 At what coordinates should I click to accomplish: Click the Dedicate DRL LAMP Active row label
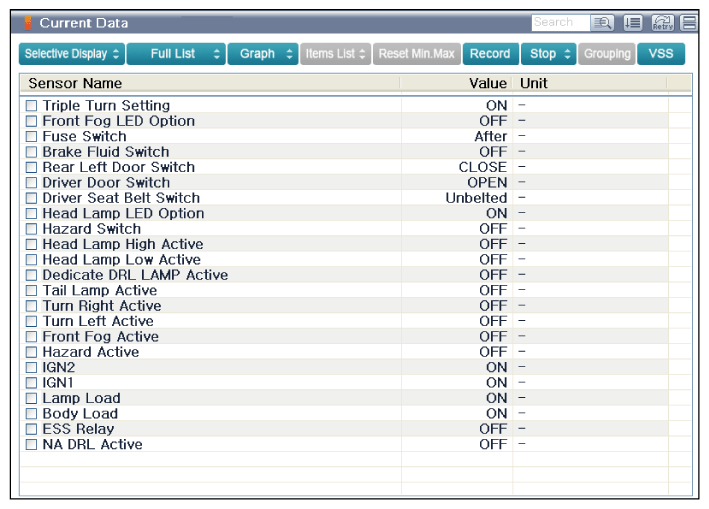pyautogui.click(x=135, y=275)
